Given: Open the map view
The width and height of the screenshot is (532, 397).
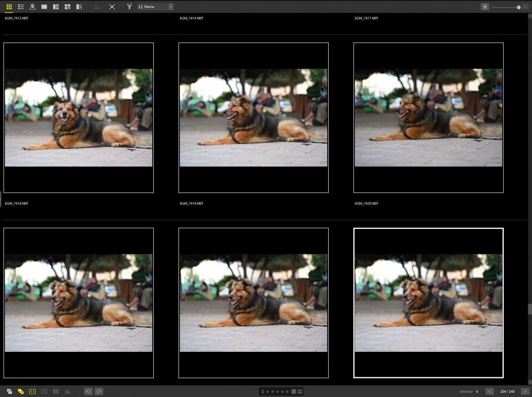Looking at the screenshot, I should click(x=32, y=6).
